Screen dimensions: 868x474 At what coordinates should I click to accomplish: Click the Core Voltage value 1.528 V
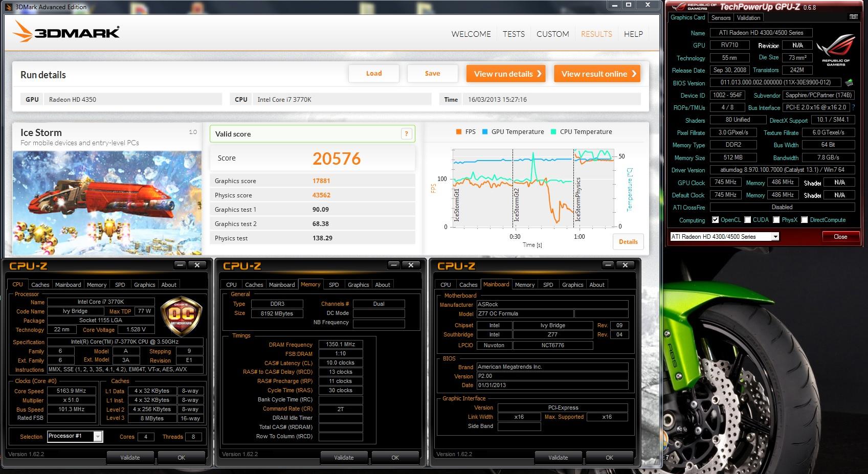[136, 330]
